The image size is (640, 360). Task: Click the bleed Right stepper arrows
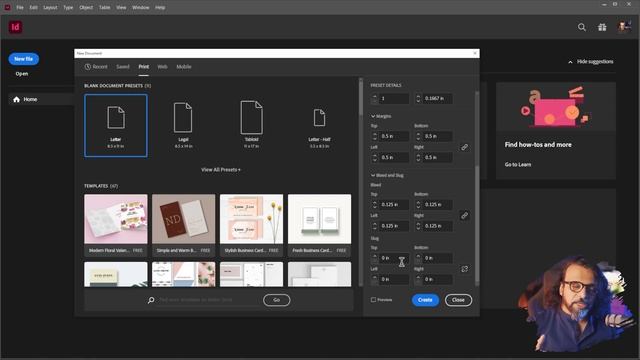(x=418, y=226)
